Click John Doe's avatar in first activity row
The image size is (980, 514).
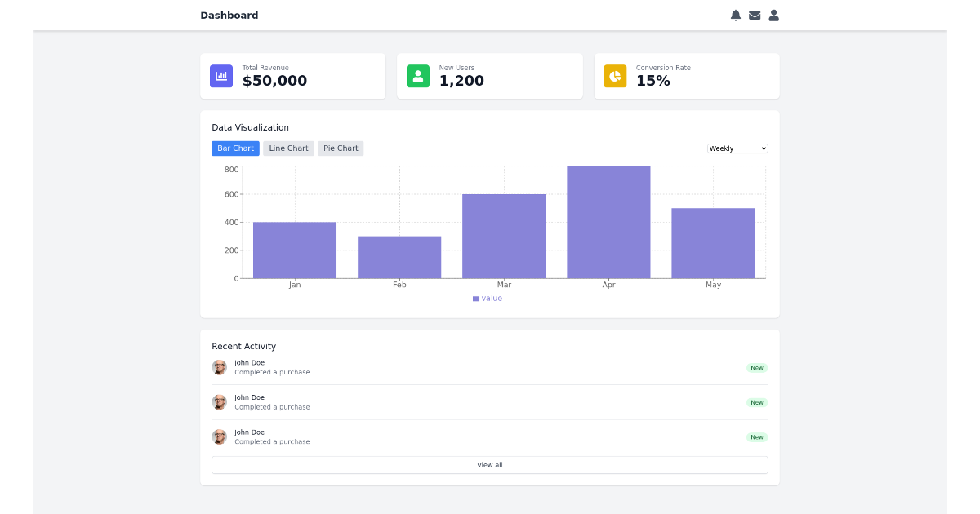[220, 367]
